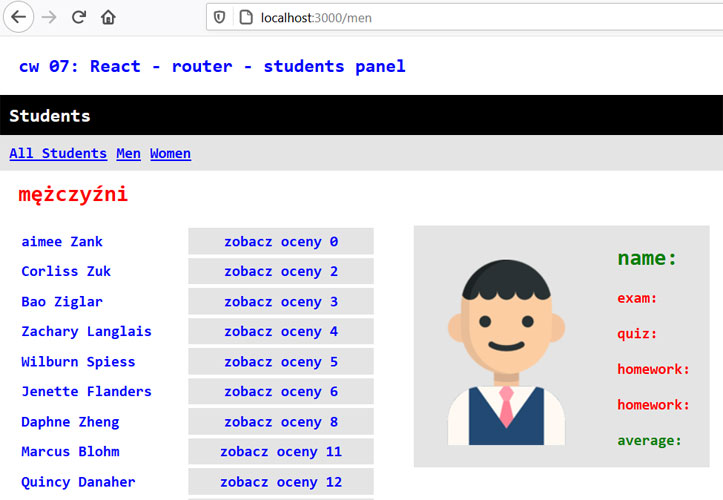Viewport: 723px width, 500px height.
Task: Click zobacz oceny 8 button
Action: tap(281, 421)
